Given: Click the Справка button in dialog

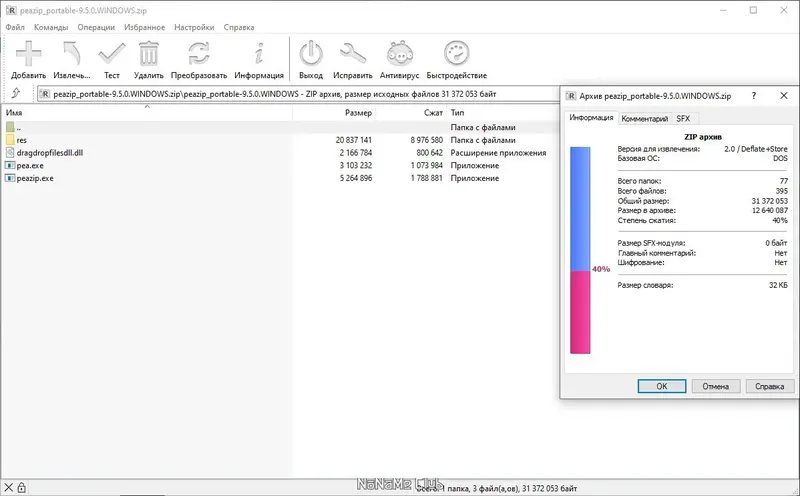Looking at the screenshot, I should click(769, 386).
